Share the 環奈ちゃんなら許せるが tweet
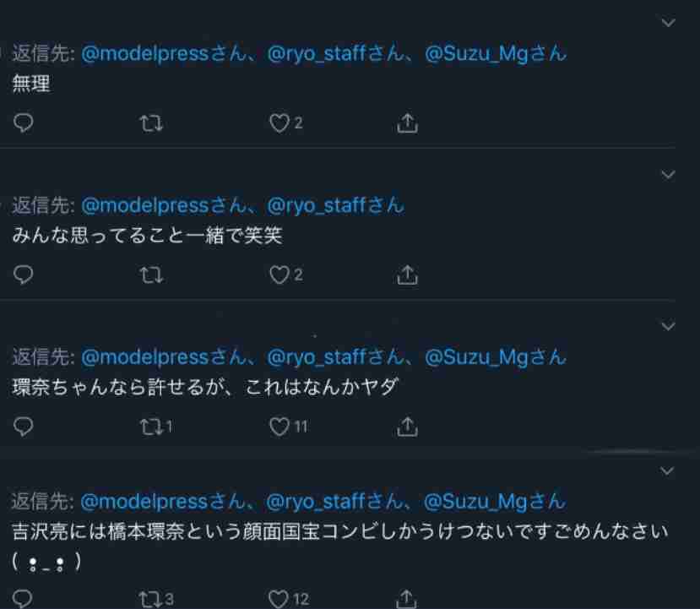This screenshot has width=700, height=609. [407, 427]
